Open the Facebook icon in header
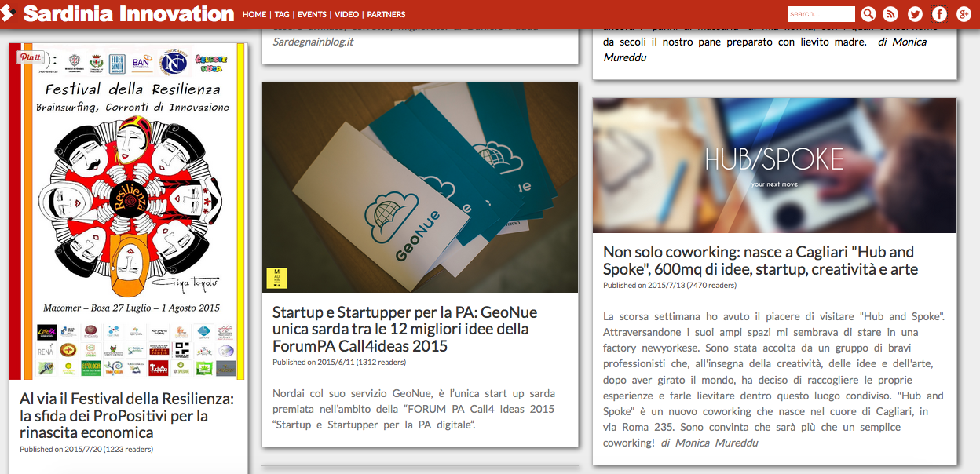980x474 pixels. [939, 14]
